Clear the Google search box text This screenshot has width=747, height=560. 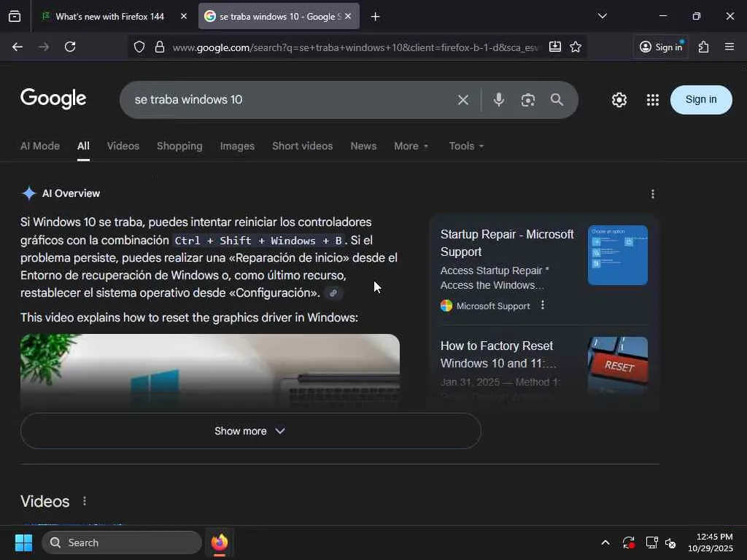pyautogui.click(x=463, y=99)
